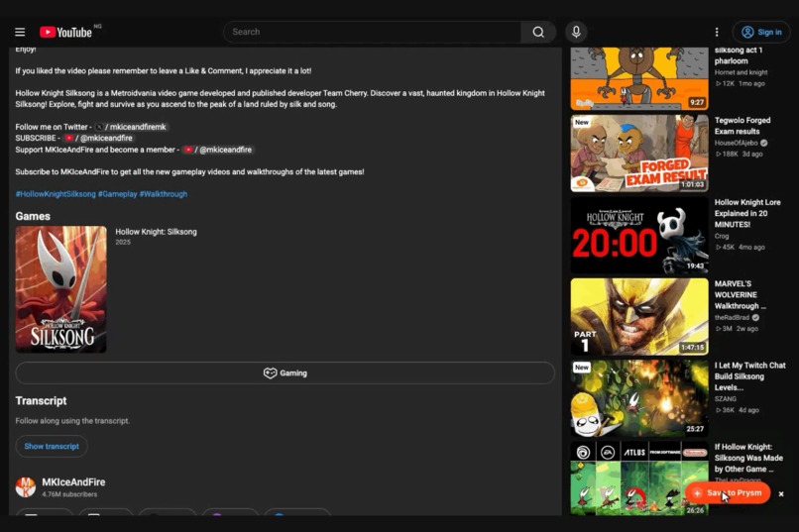Open the Twitch Chat Silksong Levels thumbnail

point(639,398)
